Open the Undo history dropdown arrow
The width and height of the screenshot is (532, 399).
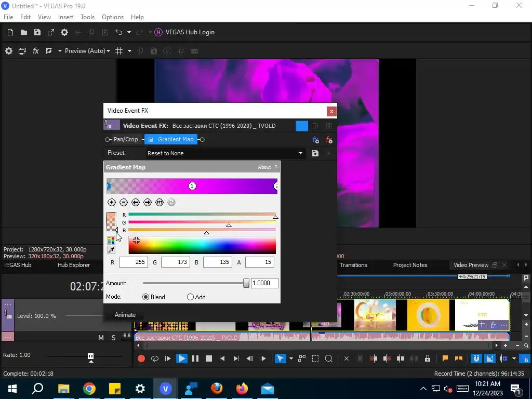129,32
